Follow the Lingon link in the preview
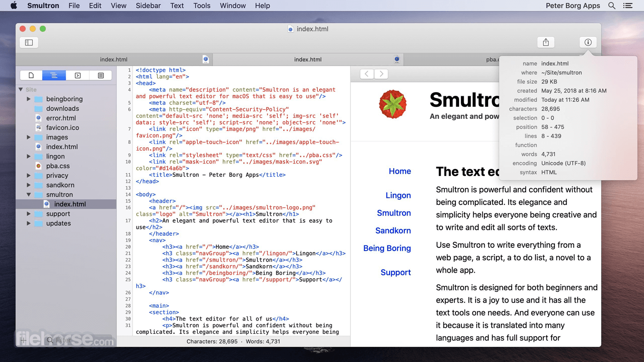Viewport: 644px width, 362px height. point(398,195)
